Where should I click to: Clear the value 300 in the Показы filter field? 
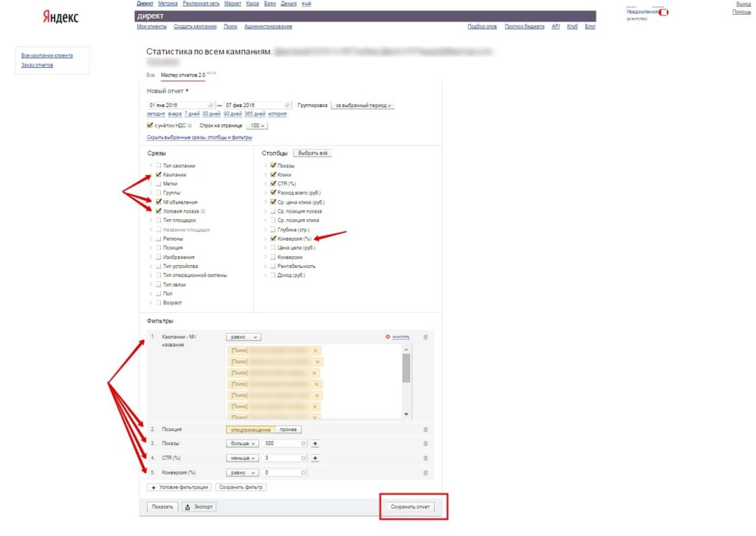tap(303, 444)
